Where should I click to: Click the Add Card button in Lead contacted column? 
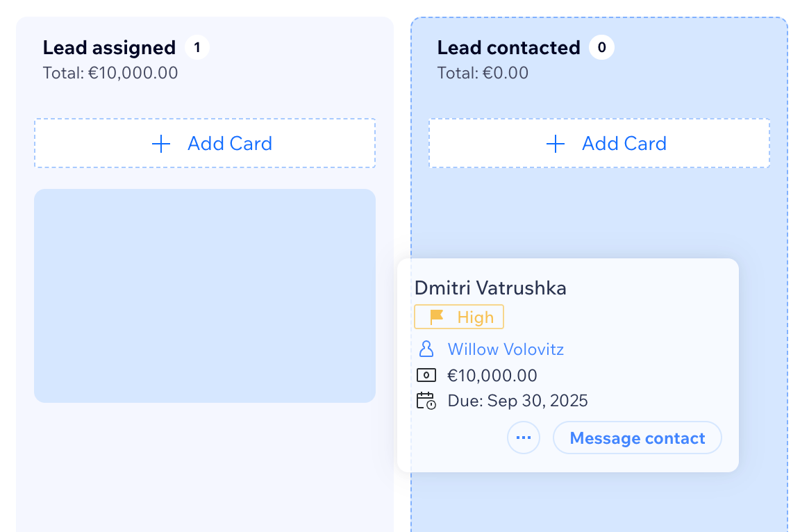point(599,144)
